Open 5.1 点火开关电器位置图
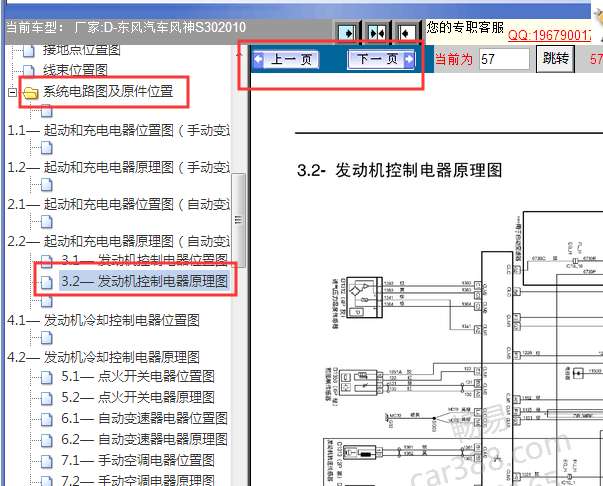The height and width of the screenshot is (486, 603). (x=138, y=376)
